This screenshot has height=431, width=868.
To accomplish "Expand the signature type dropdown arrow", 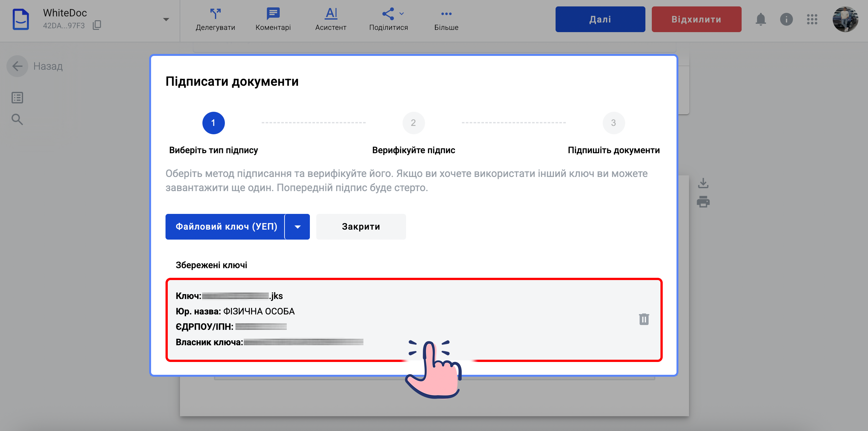I will click(x=298, y=227).
